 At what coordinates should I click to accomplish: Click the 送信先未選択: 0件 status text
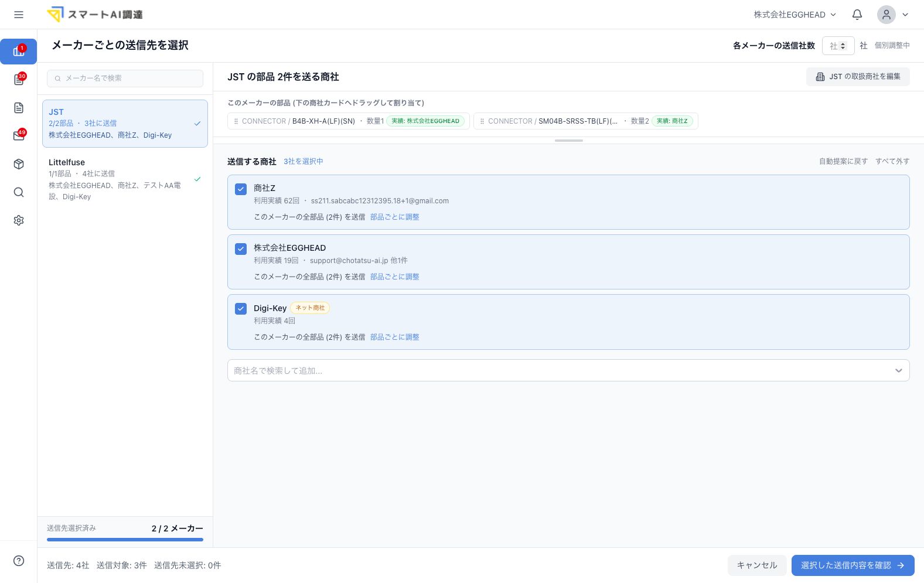(x=187, y=565)
